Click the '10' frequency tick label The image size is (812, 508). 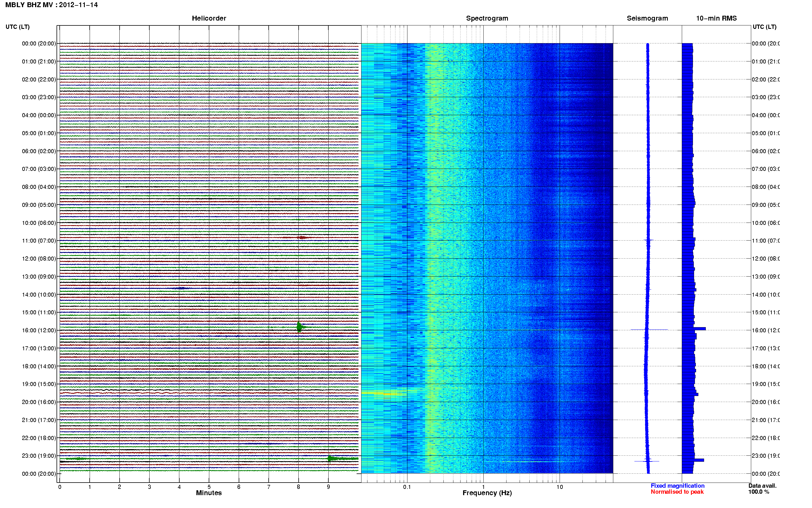click(x=560, y=487)
